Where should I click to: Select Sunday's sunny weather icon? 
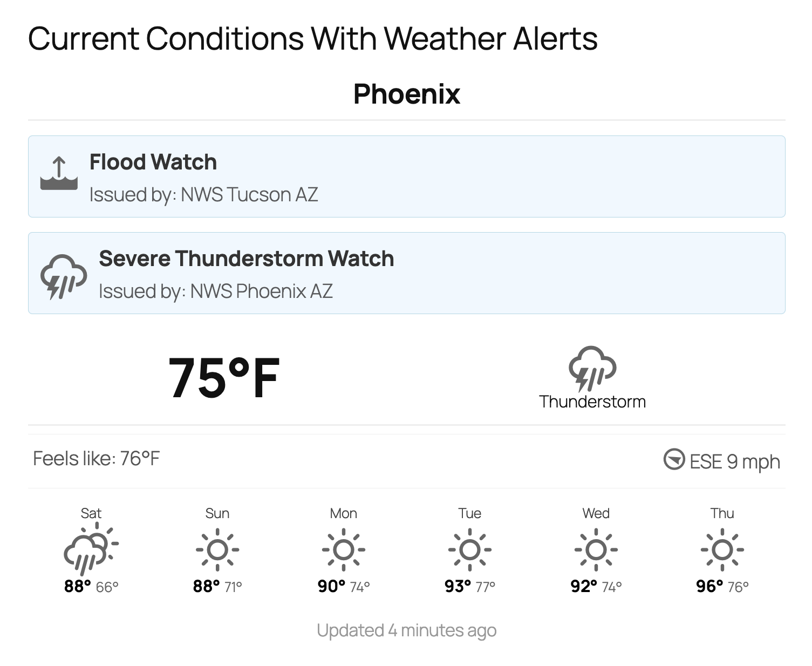(217, 550)
